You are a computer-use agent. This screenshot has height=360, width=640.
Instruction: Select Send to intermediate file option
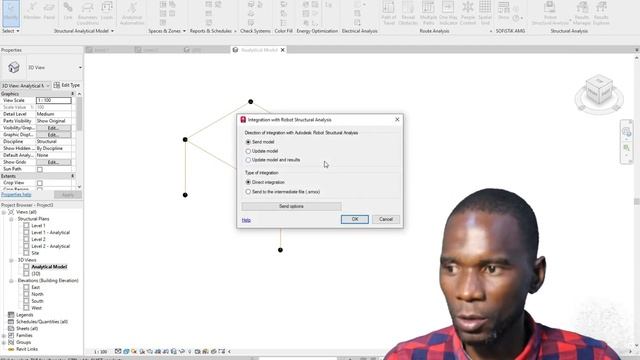click(248, 191)
